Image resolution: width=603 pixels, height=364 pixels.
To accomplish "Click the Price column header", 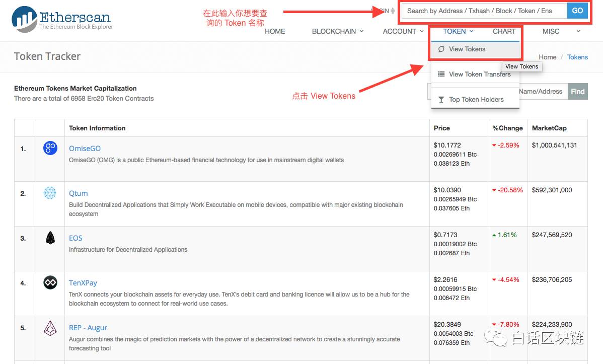I will (442, 128).
